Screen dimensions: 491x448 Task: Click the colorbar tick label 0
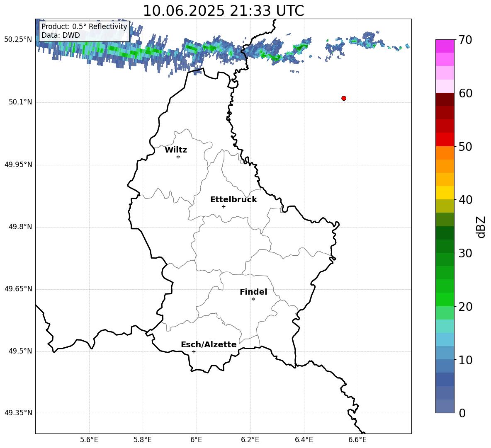462,413
